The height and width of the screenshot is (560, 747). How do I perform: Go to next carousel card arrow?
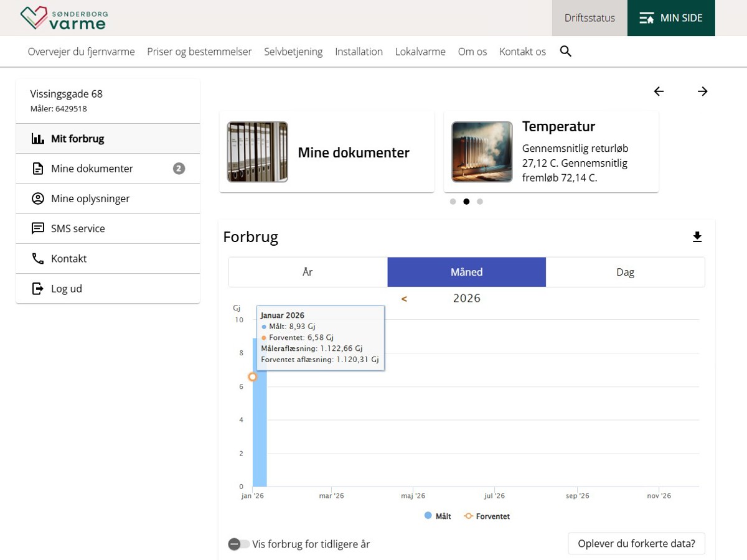703,91
